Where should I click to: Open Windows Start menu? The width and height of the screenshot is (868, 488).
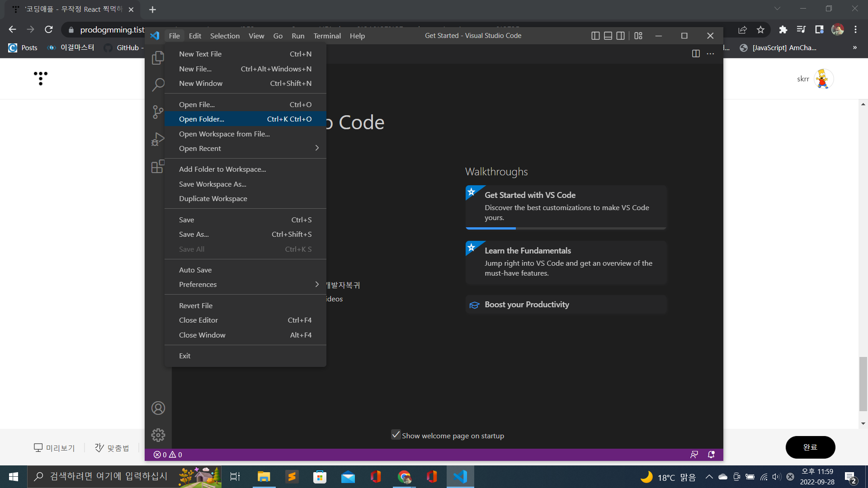(x=14, y=477)
